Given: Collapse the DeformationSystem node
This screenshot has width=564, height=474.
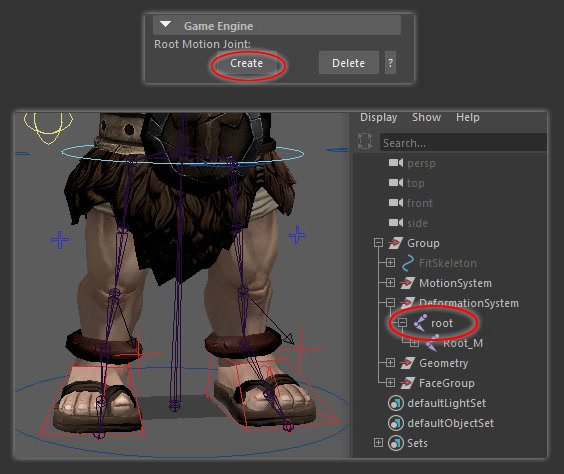Looking at the screenshot, I should 390,302.
